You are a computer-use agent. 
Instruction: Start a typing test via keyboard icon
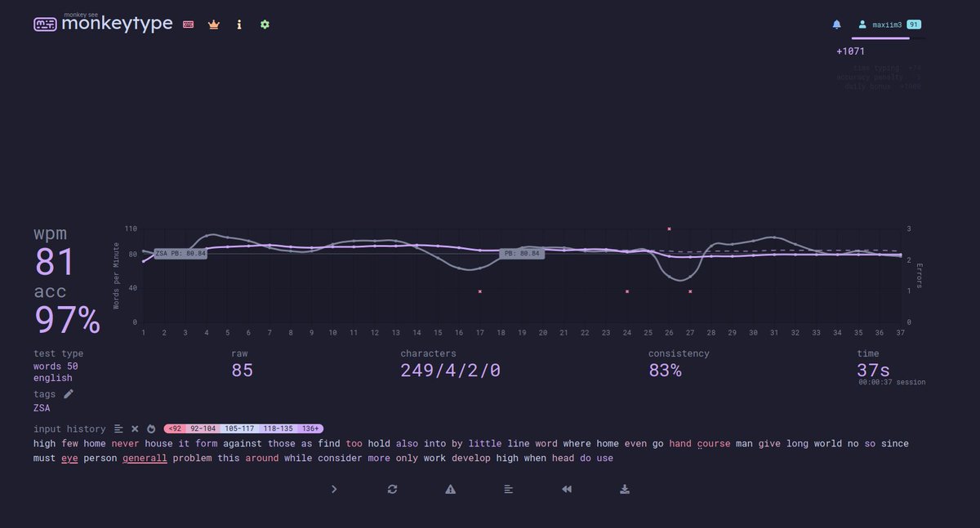[x=189, y=24]
